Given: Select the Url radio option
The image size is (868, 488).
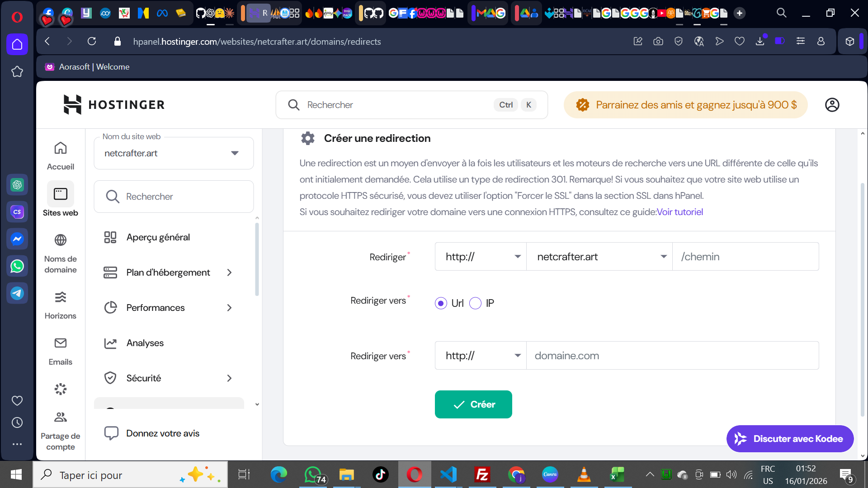Looking at the screenshot, I should tap(441, 303).
